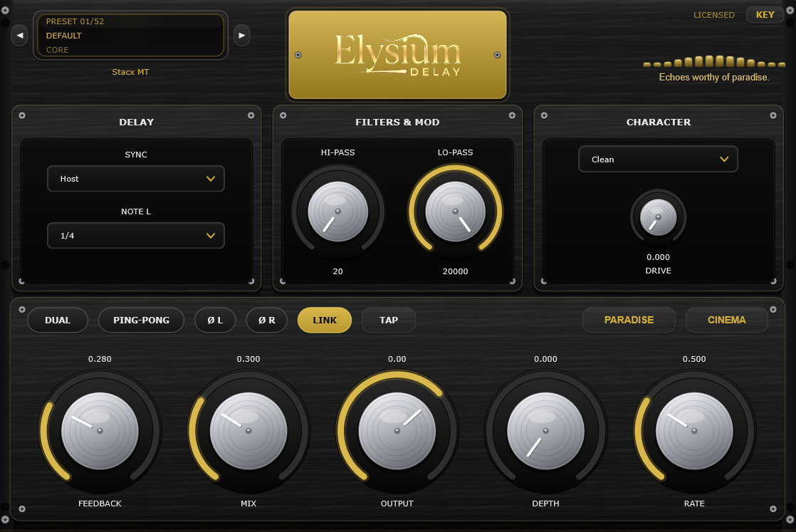
Task: Click the rate value 0.500
Action: pos(694,359)
